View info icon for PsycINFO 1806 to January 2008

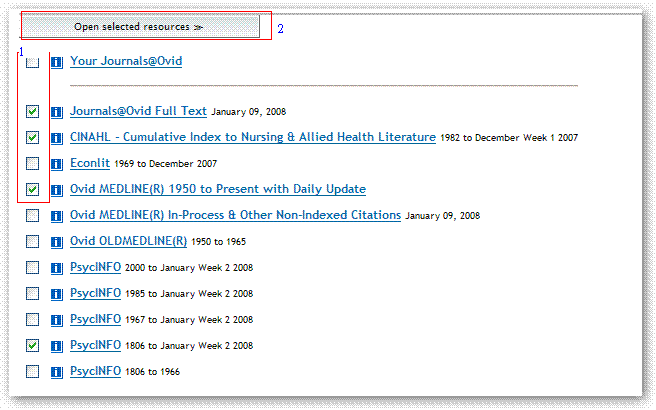point(57,346)
